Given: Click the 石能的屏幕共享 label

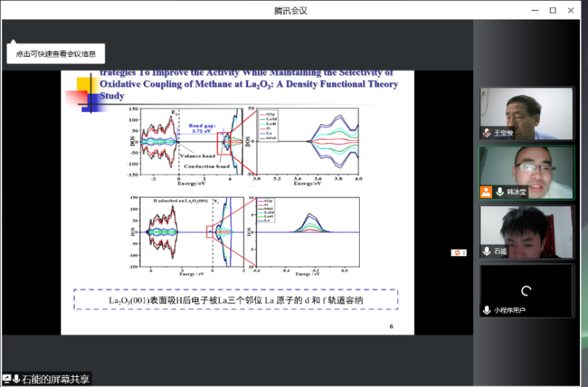Looking at the screenshot, I should coord(55,379).
